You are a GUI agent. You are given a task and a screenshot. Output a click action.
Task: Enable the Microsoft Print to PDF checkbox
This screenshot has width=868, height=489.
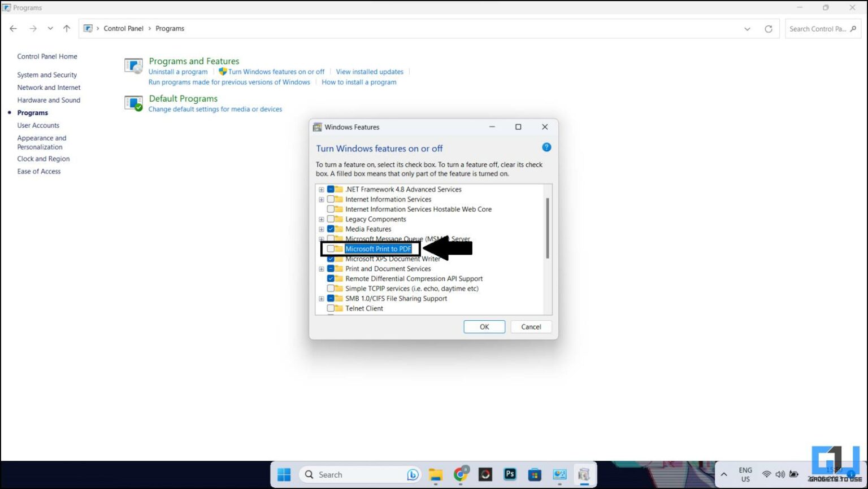pos(331,248)
